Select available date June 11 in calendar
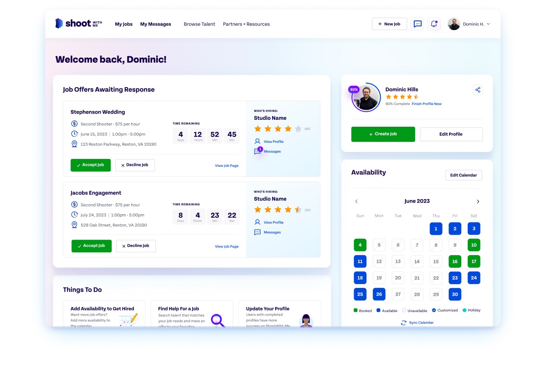Screen dimensions: 545x392 (360, 261)
